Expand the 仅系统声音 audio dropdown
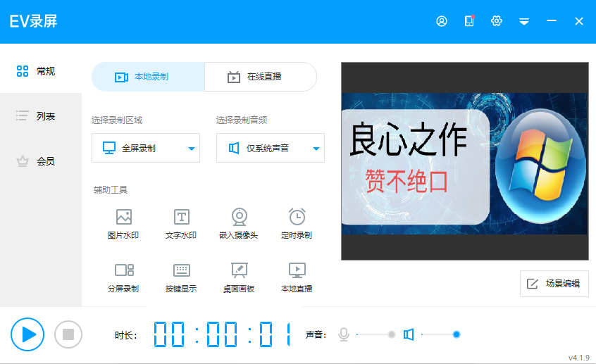 (271, 148)
